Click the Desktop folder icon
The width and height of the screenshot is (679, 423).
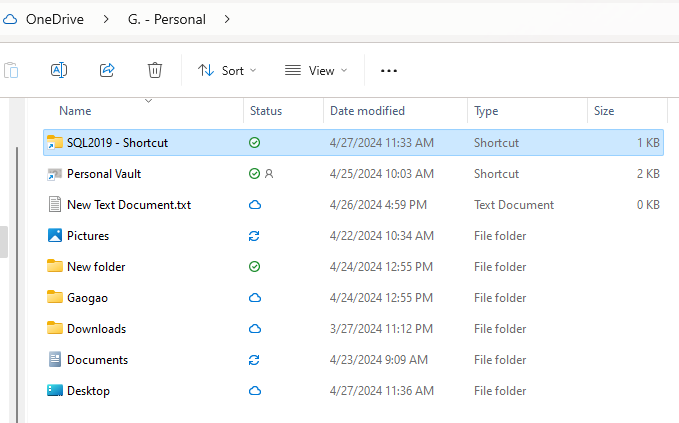(x=55, y=391)
